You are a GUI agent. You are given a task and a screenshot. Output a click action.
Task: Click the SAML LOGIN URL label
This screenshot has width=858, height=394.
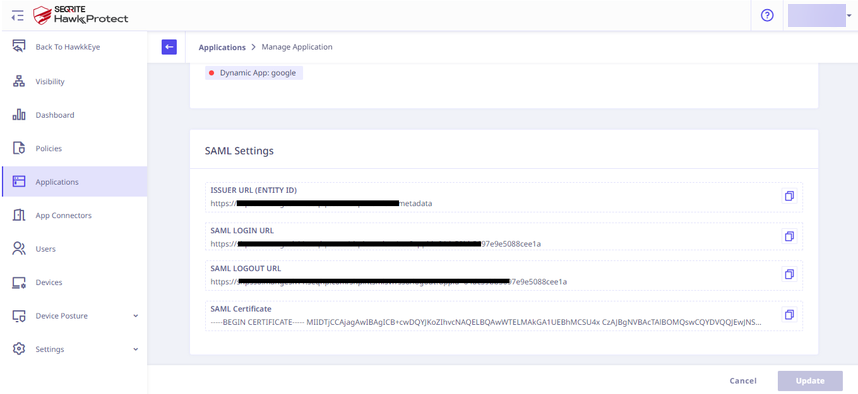[242, 230]
